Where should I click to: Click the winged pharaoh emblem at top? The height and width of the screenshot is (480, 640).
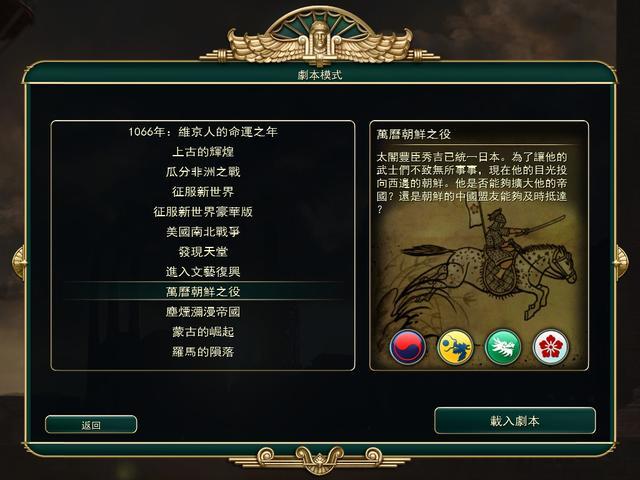320,38
